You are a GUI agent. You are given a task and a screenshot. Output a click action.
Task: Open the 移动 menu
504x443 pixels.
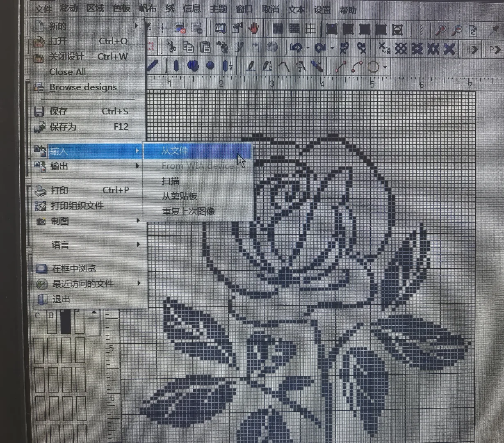[69, 8]
